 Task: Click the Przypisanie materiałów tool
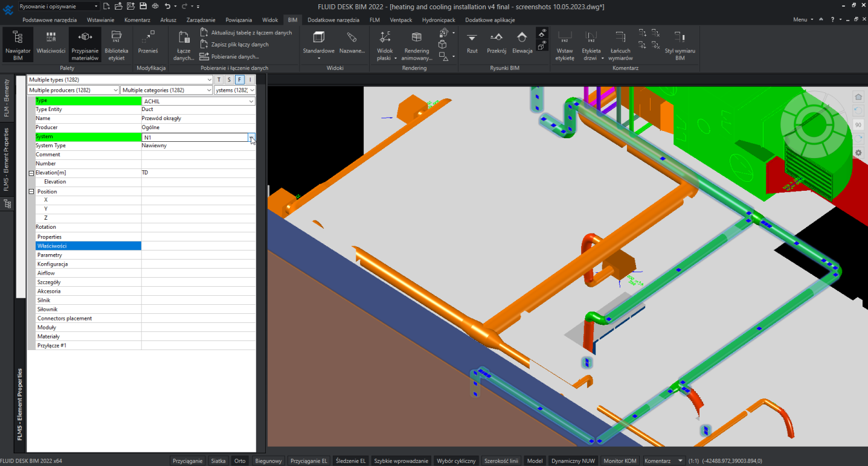pos(85,45)
